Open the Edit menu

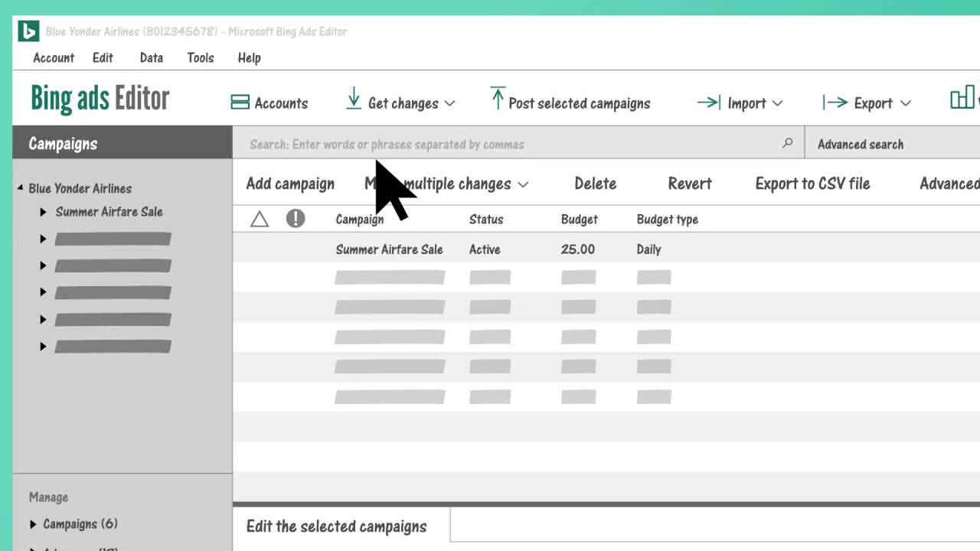[x=103, y=57]
